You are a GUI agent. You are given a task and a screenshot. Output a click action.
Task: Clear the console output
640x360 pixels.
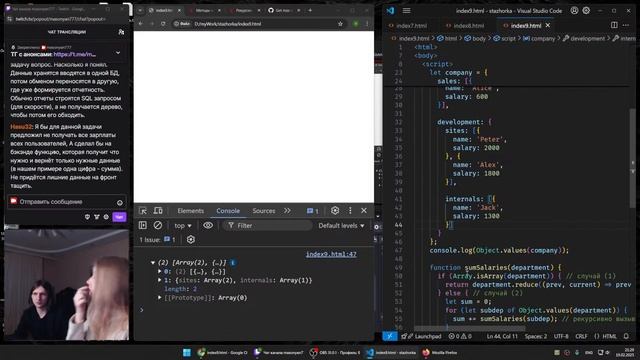[x=158, y=225]
